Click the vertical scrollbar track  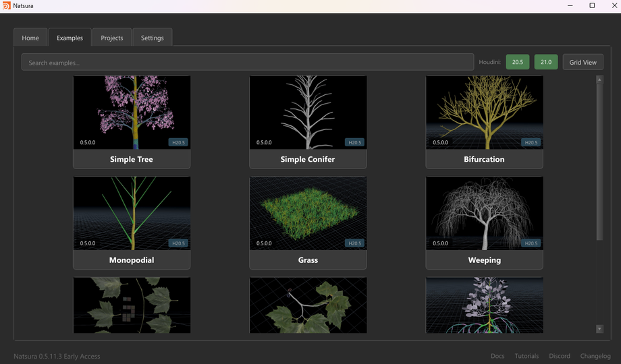coord(599,283)
